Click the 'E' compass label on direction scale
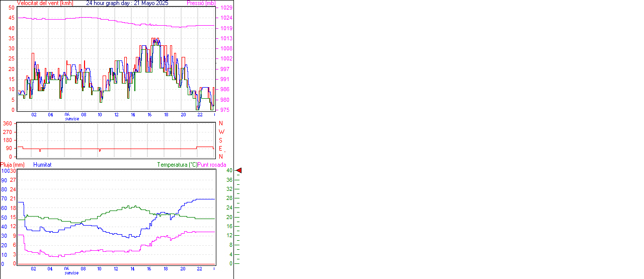The image size is (644, 279). click(x=220, y=149)
